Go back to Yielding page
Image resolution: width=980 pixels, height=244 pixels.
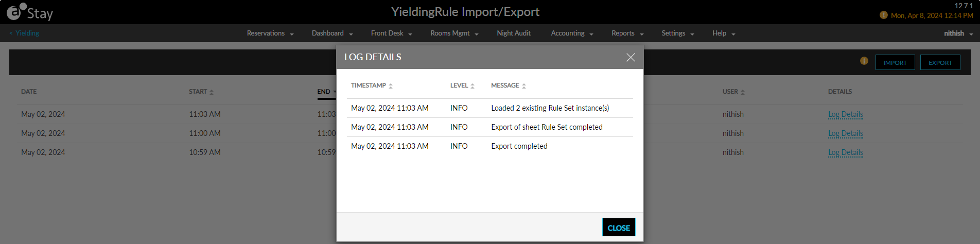click(24, 33)
